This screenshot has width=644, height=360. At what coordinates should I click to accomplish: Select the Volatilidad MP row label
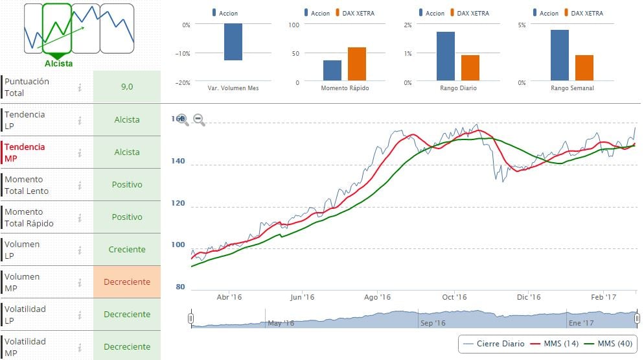point(25,347)
